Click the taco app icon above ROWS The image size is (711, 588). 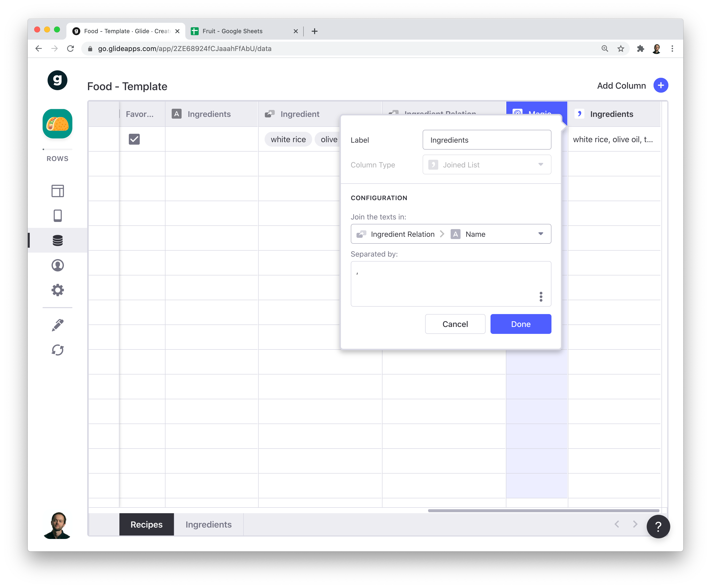[57, 124]
